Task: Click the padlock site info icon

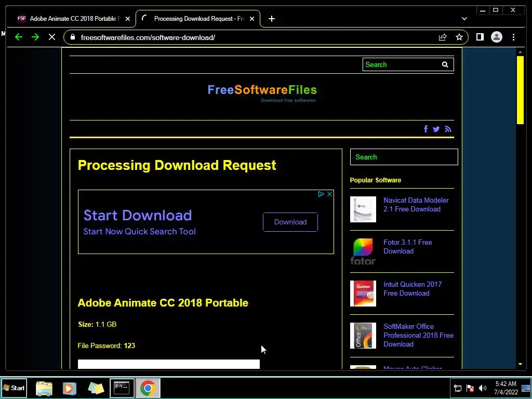Action: (73, 37)
